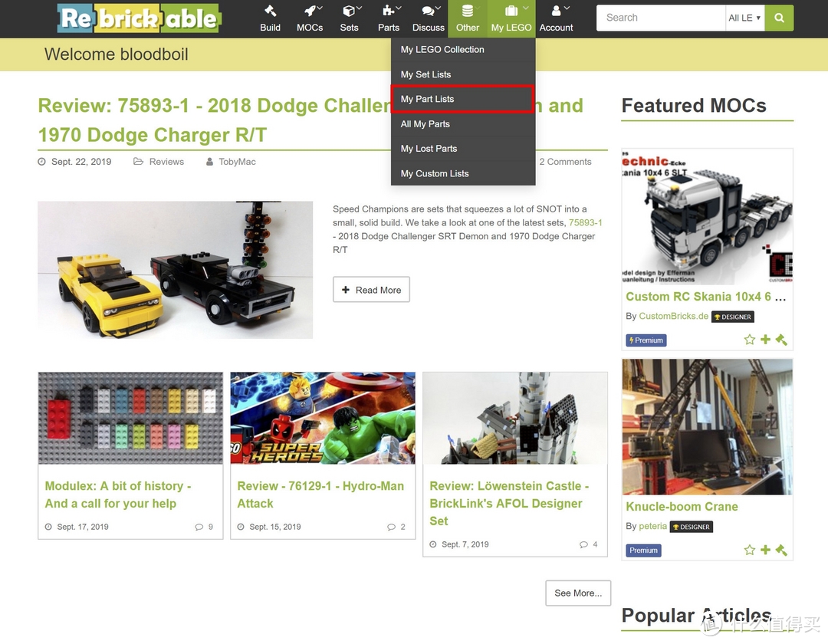Star the Custom RC Skania MOC
Viewport: 828px width, 644px height.
[749, 340]
